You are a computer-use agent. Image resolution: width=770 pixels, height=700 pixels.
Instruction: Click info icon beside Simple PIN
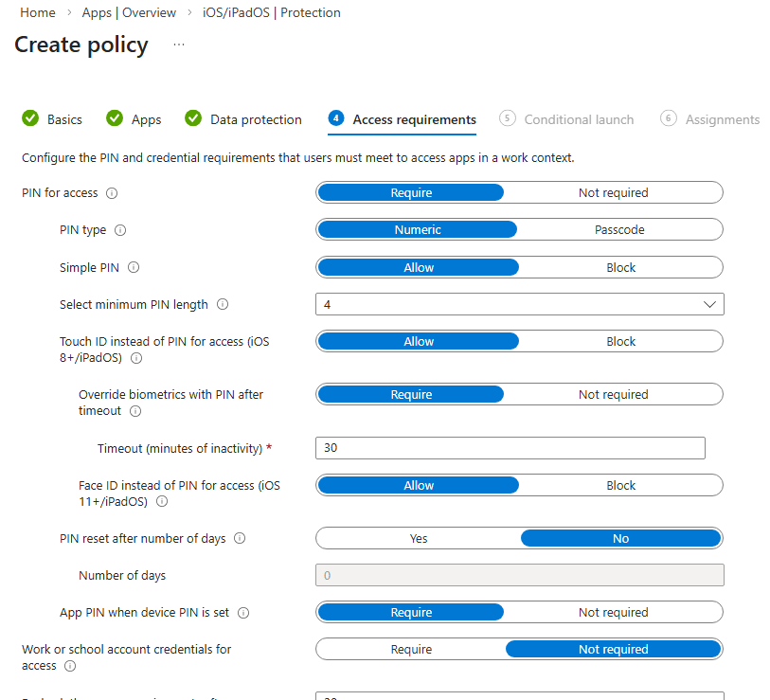(134, 268)
